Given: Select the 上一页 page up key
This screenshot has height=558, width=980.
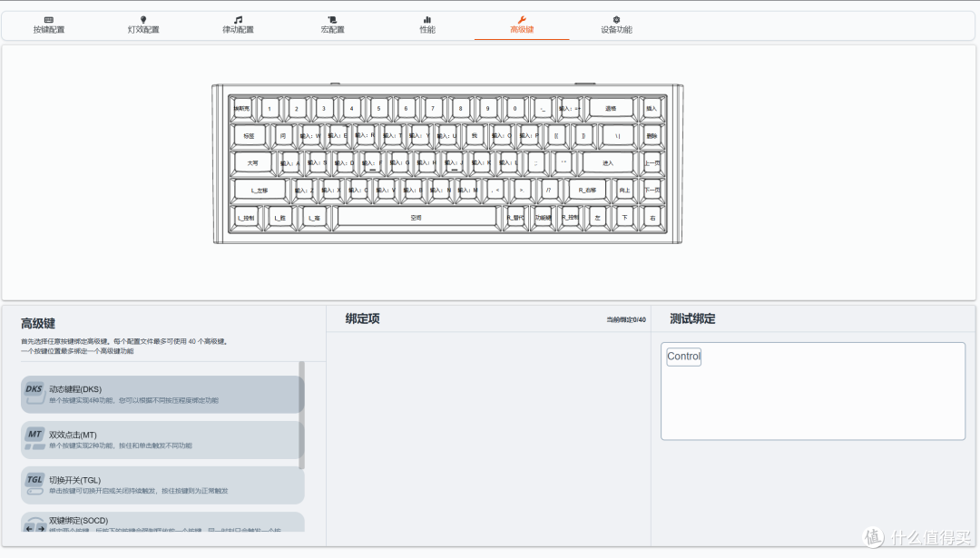Looking at the screenshot, I should point(652,162).
